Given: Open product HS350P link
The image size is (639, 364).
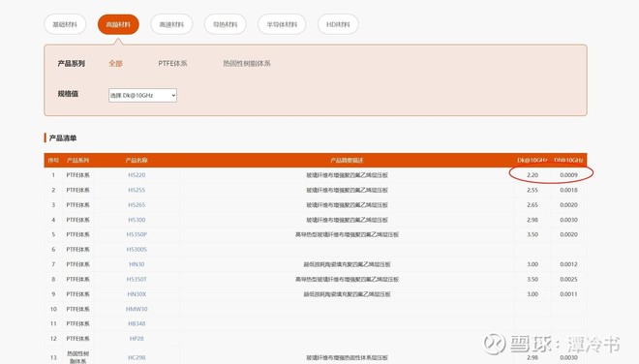Looking at the screenshot, I should point(137,235).
